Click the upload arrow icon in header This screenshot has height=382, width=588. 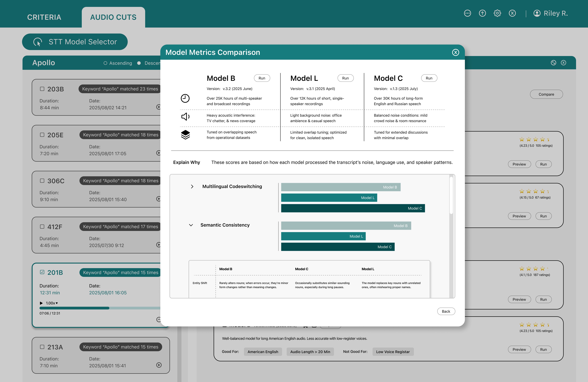tap(482, 13)
